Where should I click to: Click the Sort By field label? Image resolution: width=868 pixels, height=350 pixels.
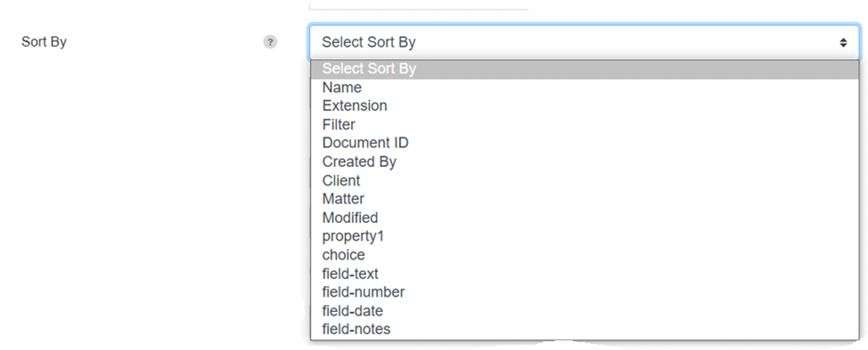coord(44,42)
